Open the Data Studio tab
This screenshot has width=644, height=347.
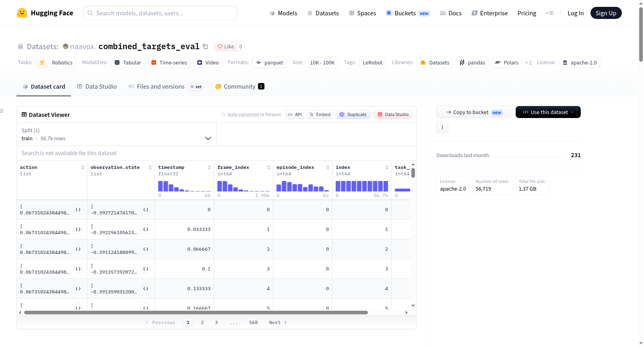(97, 87)
